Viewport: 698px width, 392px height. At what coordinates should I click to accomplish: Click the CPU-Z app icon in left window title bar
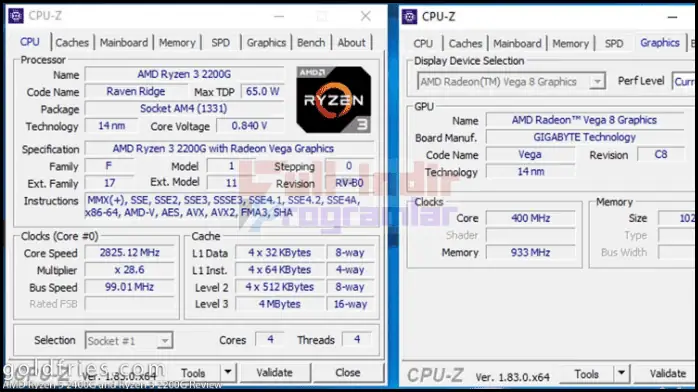(x=16, y=16)
